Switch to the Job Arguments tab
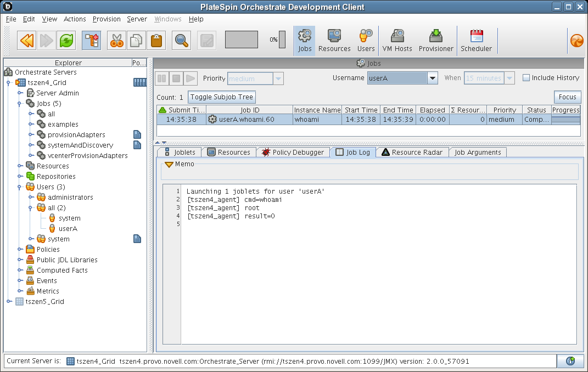588x372 pixels. 478,153
